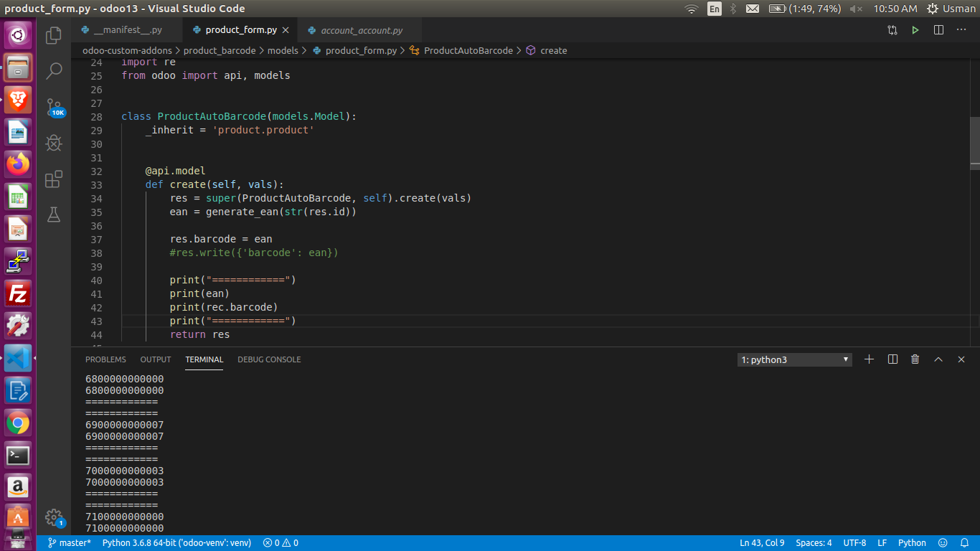Click product_form.py breadcrumb segment
Screen dimensions: 980x551
(x=354, y=51)
